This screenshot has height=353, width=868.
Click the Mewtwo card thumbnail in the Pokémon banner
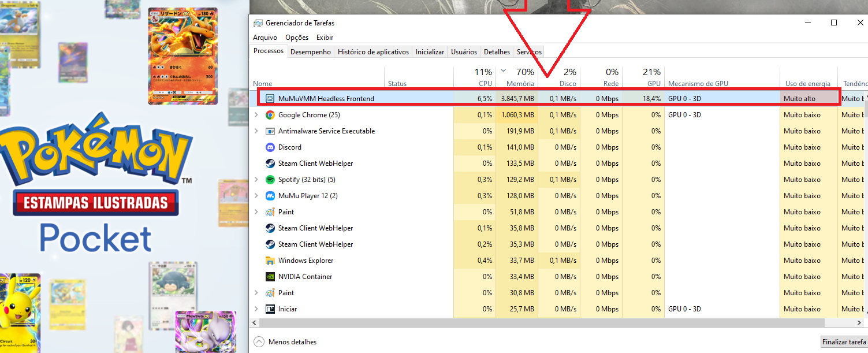pos(206,333)
